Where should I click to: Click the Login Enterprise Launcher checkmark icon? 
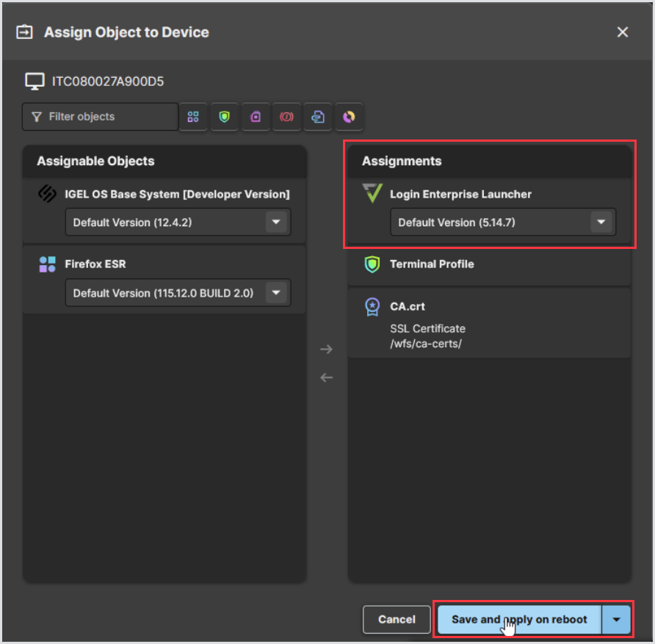coord(373,195)
